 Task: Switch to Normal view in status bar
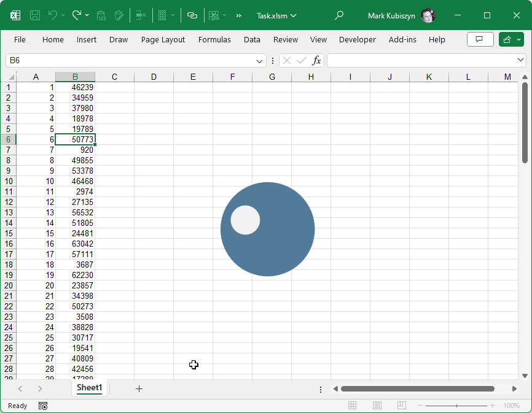pyautogui.click(x=353, y=406)
